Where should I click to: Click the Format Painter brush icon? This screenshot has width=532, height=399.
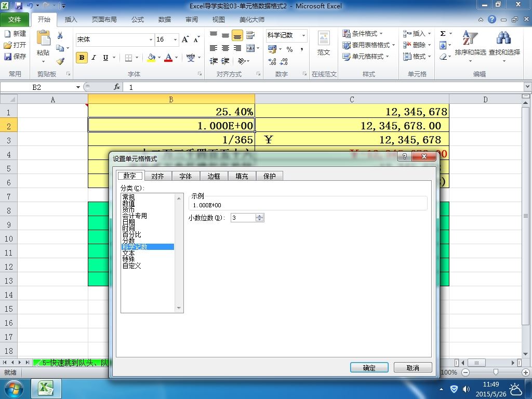pyautogui.click(x=60, y=61)
